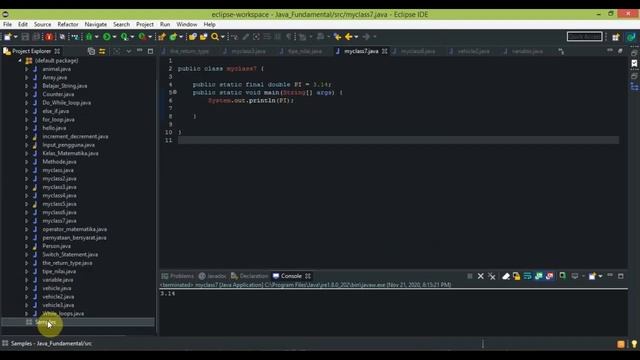640x360 pixels.
Task: Click Remove Launch icon in Console
Action: [481, 276]
